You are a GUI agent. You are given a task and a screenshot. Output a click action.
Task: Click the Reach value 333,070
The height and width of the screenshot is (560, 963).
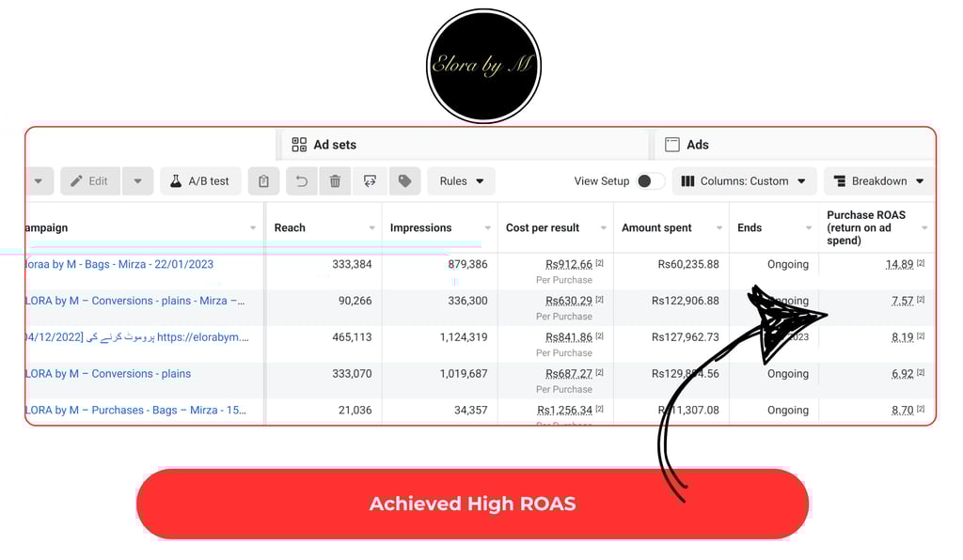(352, 374)
